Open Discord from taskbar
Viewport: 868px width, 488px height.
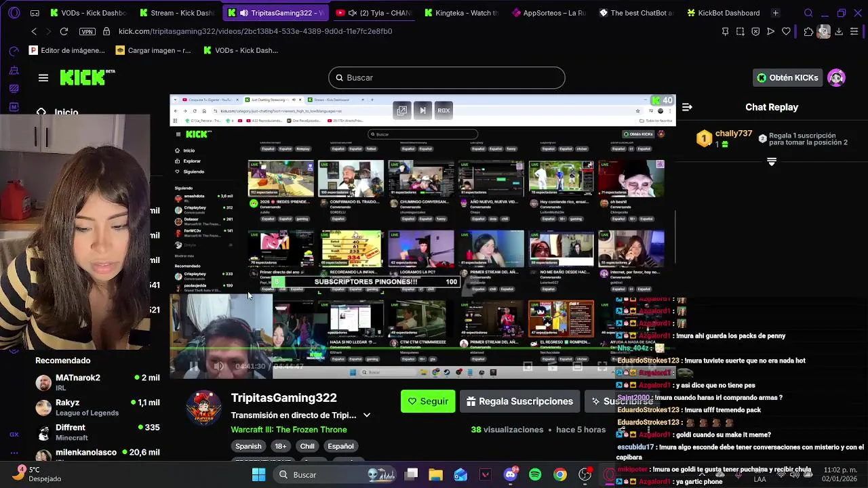coord(511,474)
